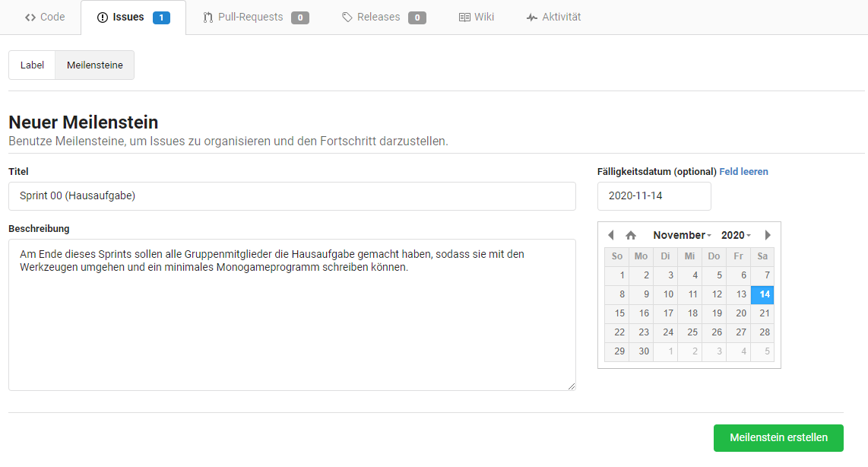Click the Pull-Requests branch icon
The width and height of the screenshot is (868, 467).
(207, 17)
